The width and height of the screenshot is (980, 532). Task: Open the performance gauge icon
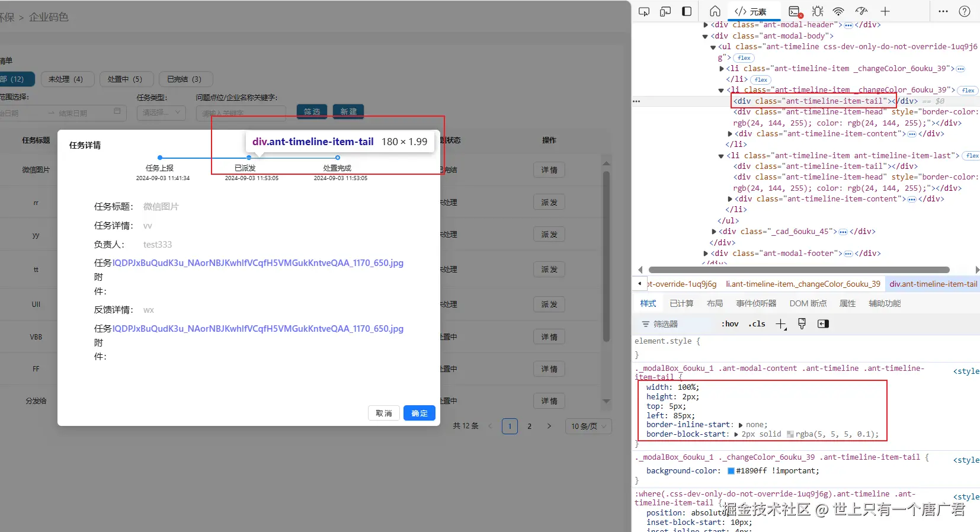click(x=861, y=11)
